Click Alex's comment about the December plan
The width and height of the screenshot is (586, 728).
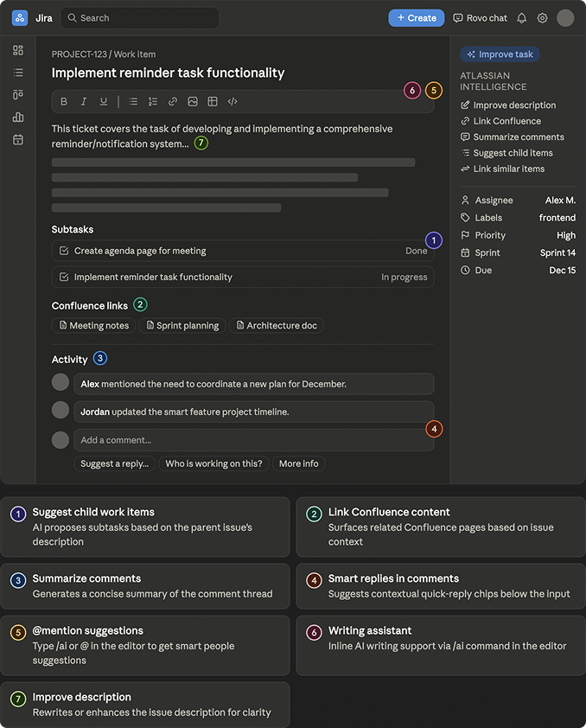254,384
